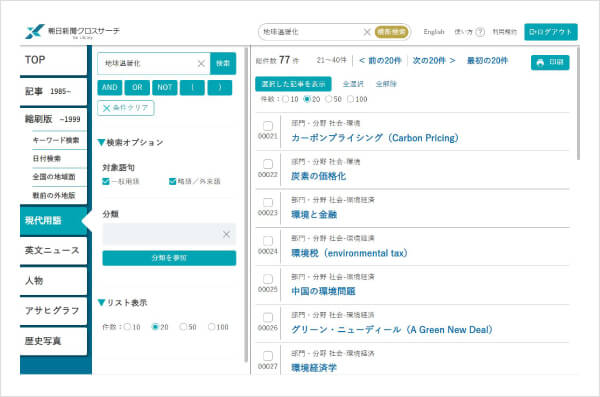Open the 縮刷版 ~1999 sidebar tab

[x=54, y=119]
